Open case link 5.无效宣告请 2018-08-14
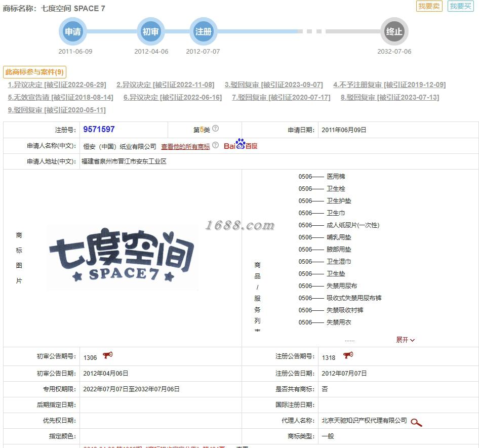479x448 pixels. [60, 97]
